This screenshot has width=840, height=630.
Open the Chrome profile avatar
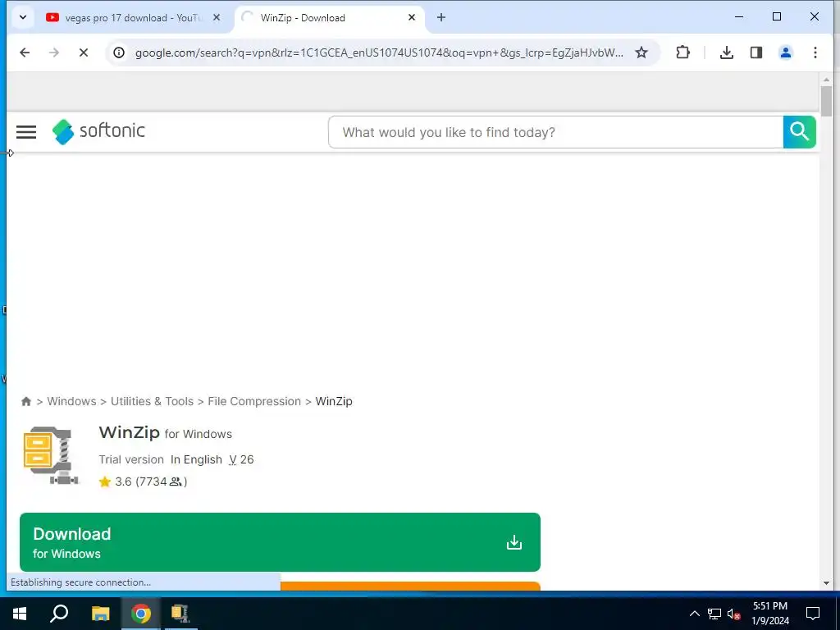[785, 52]
